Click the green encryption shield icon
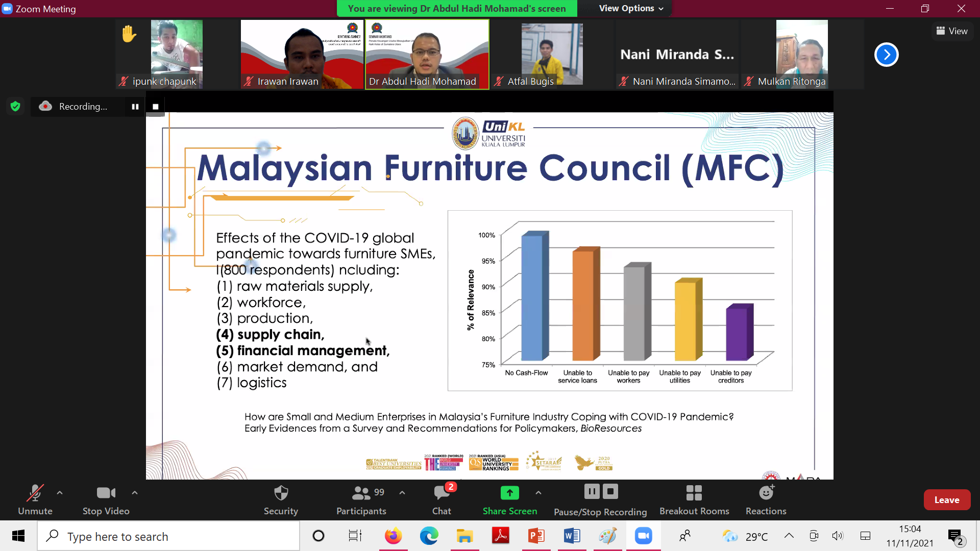The image size is (980, 551). [15, 106]
